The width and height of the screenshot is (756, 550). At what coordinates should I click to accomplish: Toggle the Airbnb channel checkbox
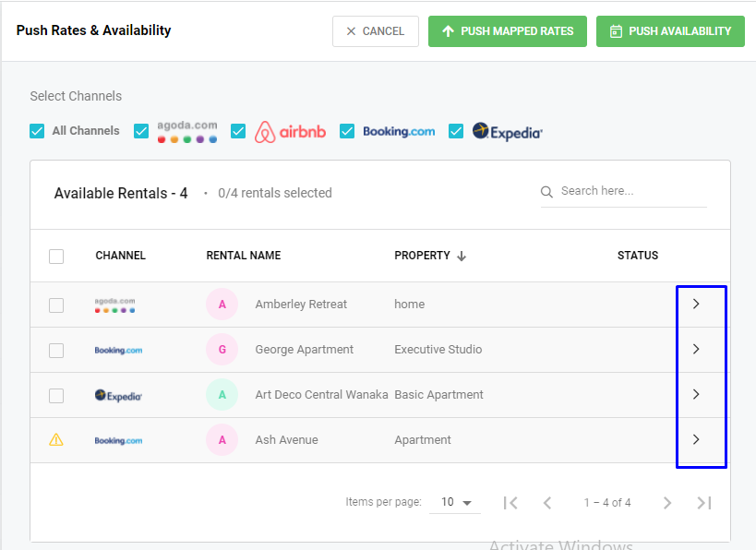click(238, 131)
